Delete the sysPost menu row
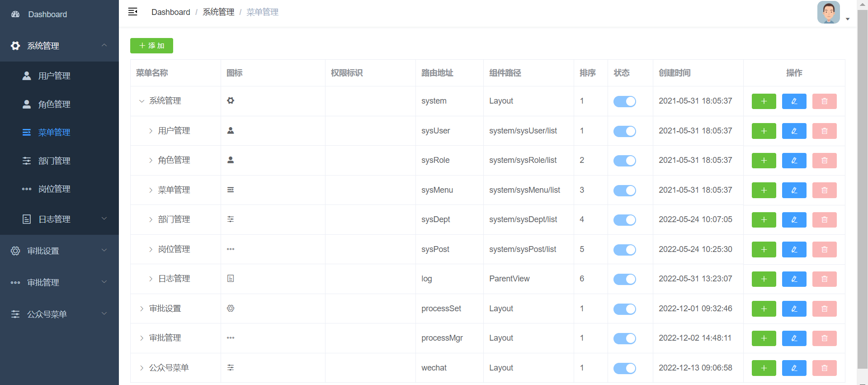Viewport: 868px width, 385px height. click(825, 249)
